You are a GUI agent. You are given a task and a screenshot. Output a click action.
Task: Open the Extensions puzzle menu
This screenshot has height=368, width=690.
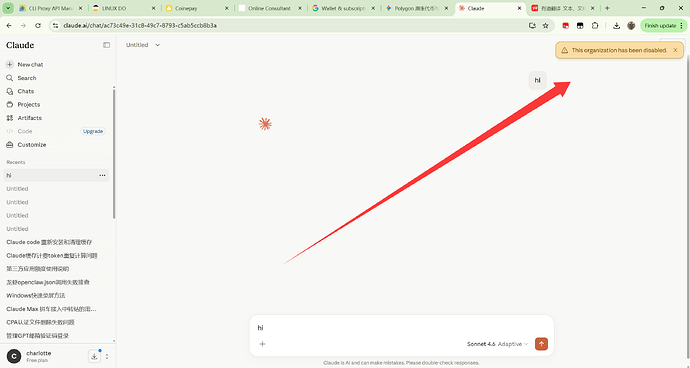[595, 26]
